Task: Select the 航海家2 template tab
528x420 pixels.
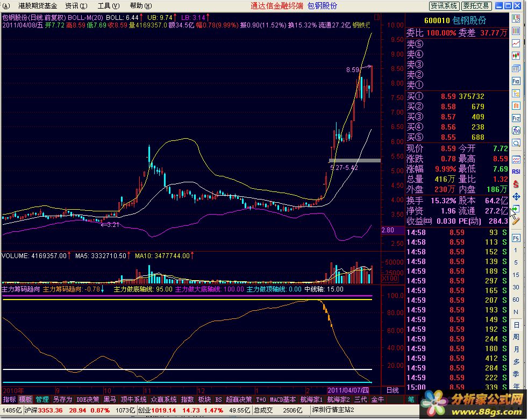Action: point(338,400)
